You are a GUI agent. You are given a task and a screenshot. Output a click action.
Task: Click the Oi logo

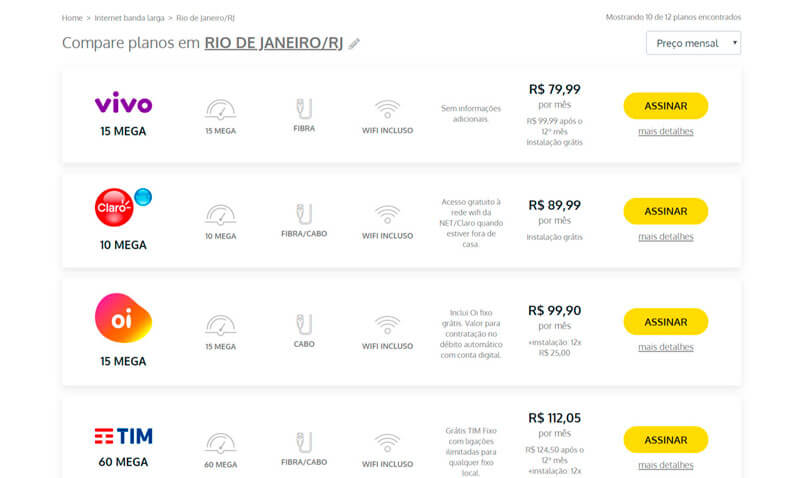click(x=123, y=318)
